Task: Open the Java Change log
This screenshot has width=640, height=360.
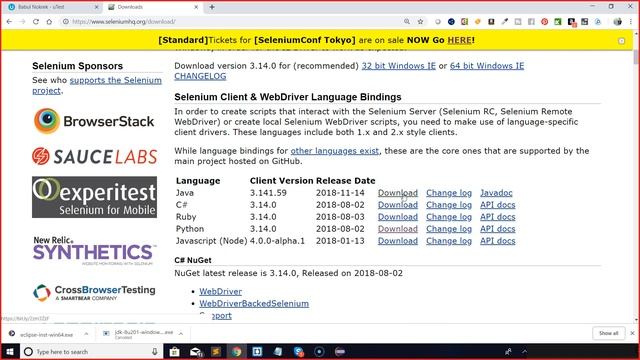Action: pyautogui.click(x=449, y=193)
